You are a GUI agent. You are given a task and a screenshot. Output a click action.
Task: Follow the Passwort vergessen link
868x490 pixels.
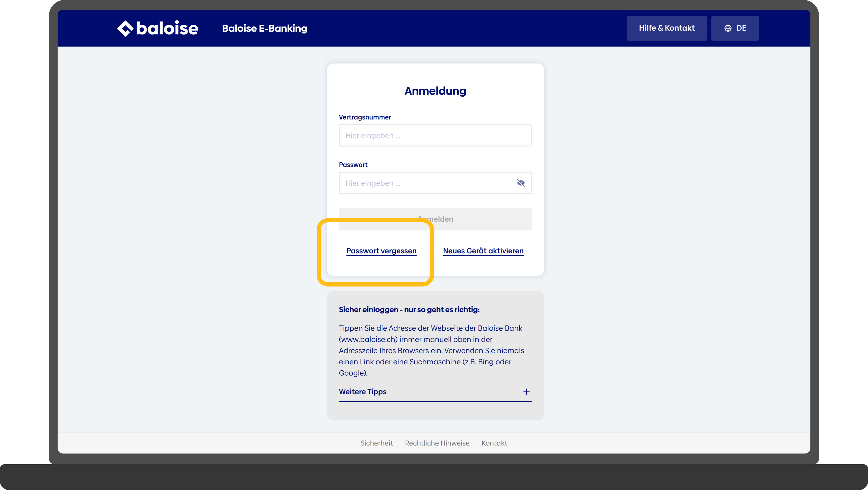point(381,251)
